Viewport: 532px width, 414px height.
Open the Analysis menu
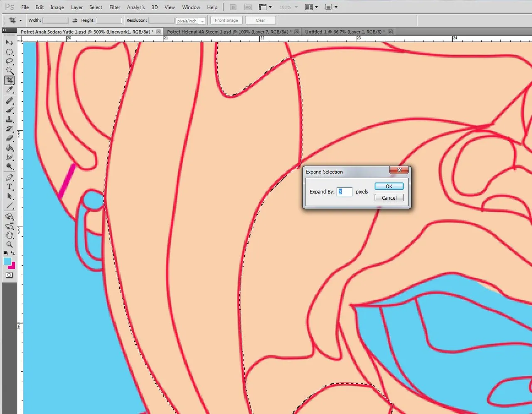click(x=136, y=7)
